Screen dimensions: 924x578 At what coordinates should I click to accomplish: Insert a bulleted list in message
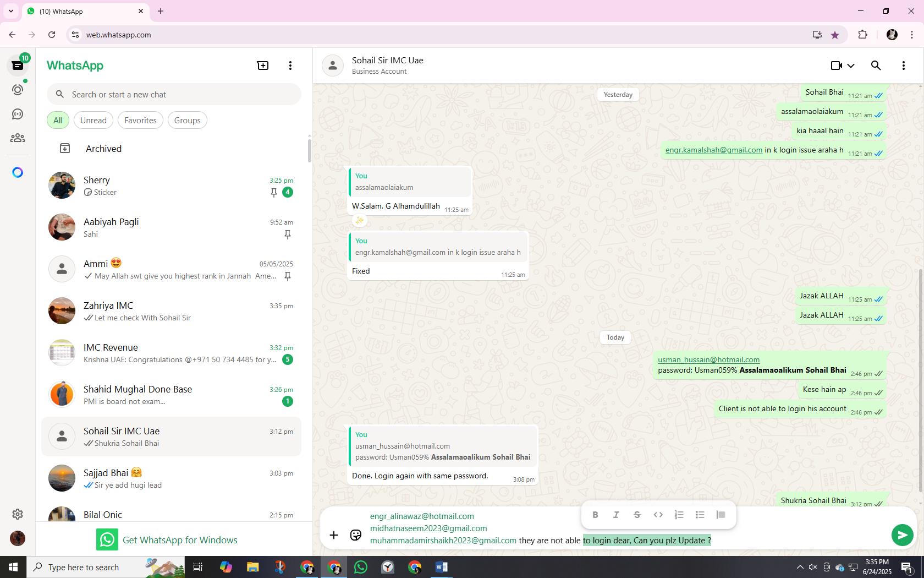point(700,515)
